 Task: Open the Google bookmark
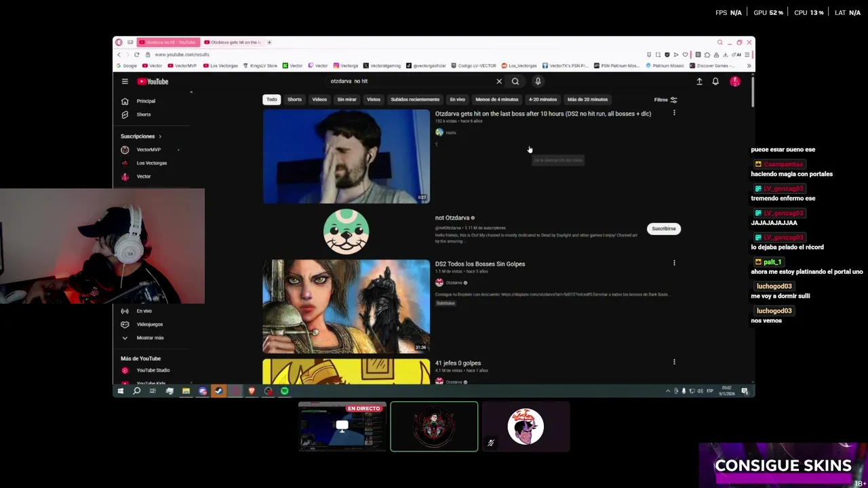click(126, 66)
